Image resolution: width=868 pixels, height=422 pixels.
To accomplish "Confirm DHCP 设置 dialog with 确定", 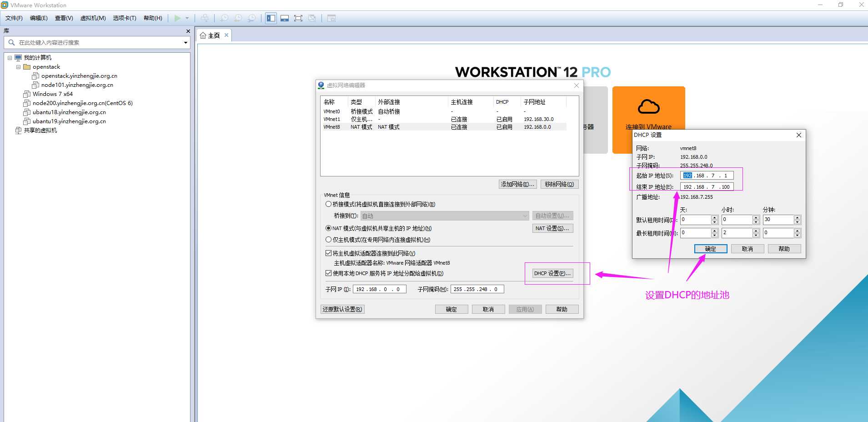I will tap(711, 249).
